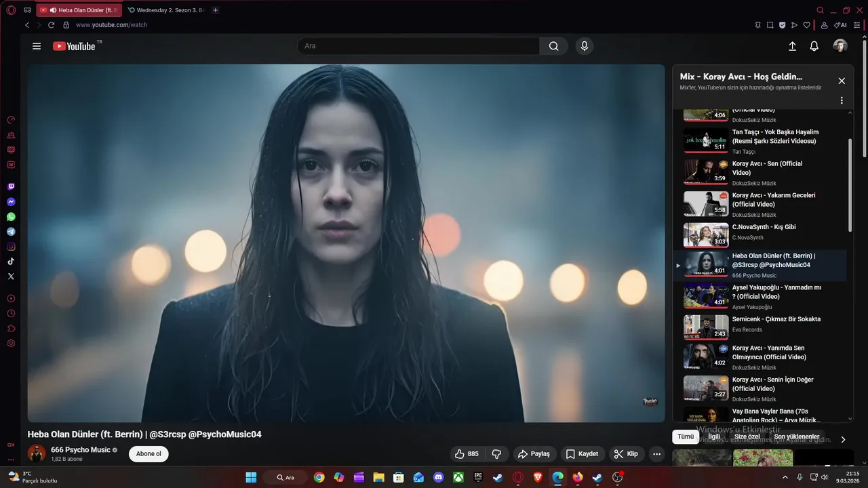Click the YouTube search input field Ara

coord(418,46)
